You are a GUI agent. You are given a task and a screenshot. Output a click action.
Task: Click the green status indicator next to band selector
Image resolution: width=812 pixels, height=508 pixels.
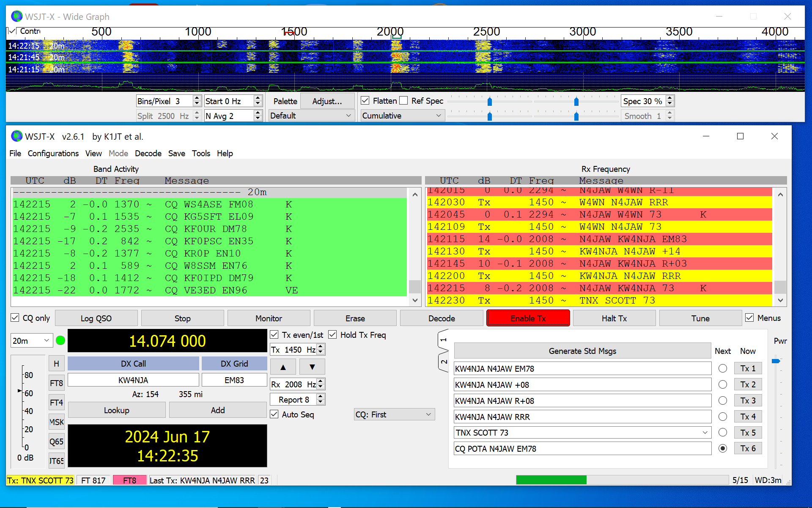click(60, 340)
